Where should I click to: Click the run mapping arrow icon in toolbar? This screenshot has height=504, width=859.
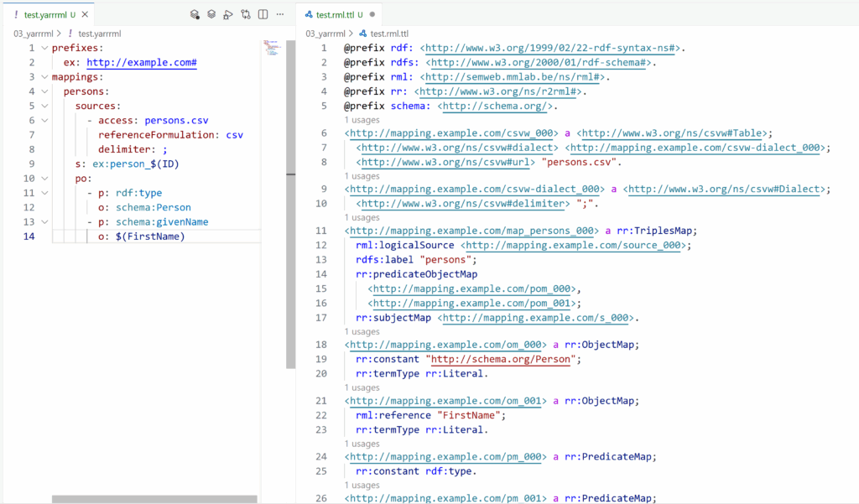tap(227, 14)
